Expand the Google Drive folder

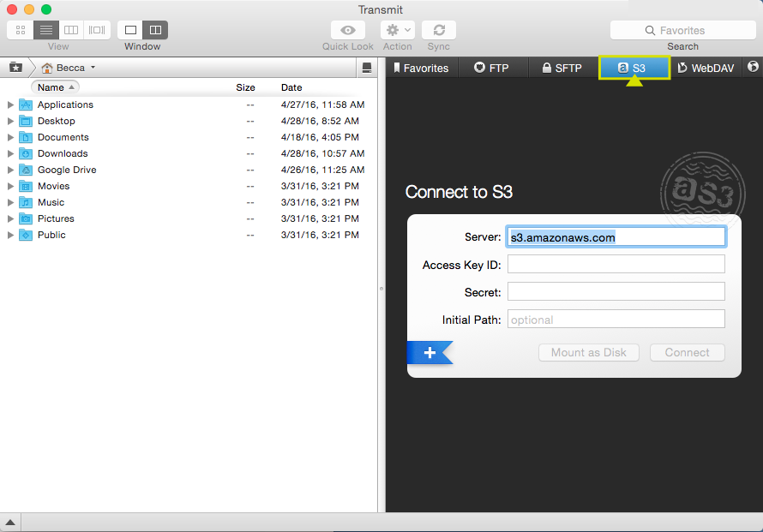[10, 170]
